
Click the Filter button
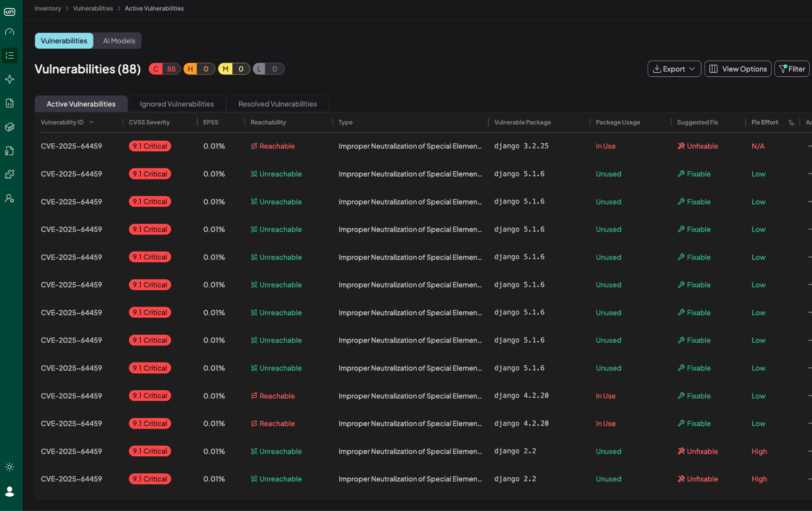(792, 69)
